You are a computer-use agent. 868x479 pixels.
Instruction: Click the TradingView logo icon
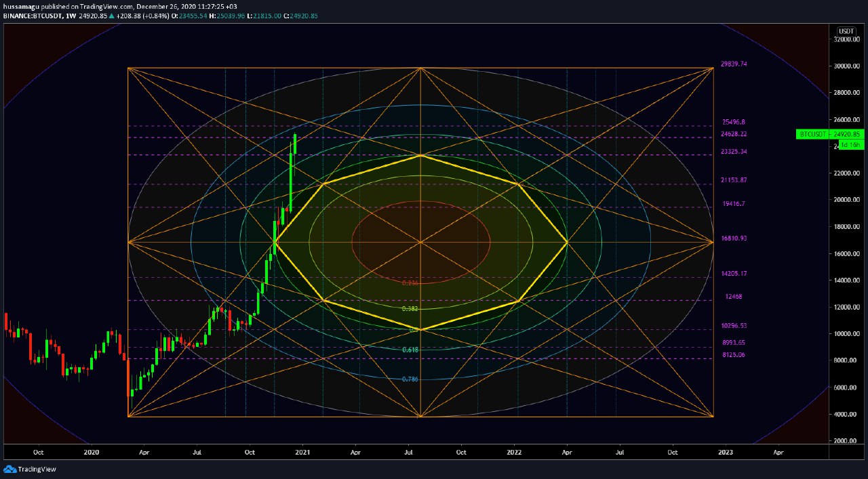click(x=9, y=469)
